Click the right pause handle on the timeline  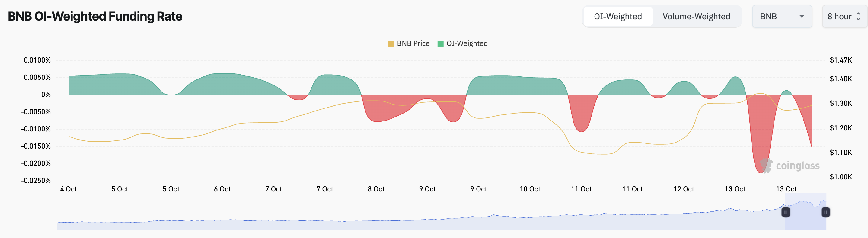click(825, 212)
